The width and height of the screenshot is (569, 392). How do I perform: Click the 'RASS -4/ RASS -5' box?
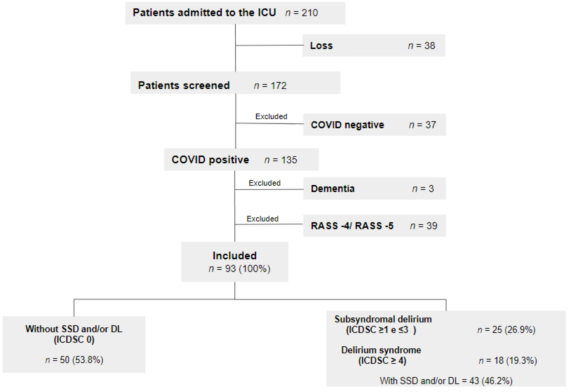tap(352, 226)
